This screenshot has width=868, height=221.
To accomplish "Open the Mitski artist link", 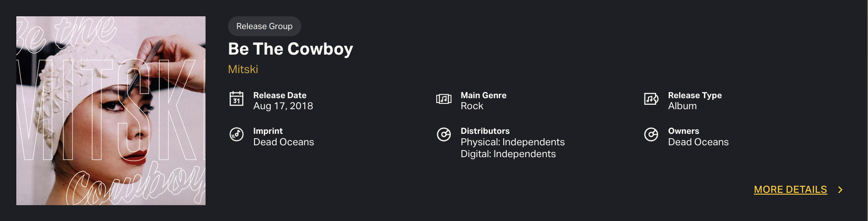I will (x=243, y=69).
